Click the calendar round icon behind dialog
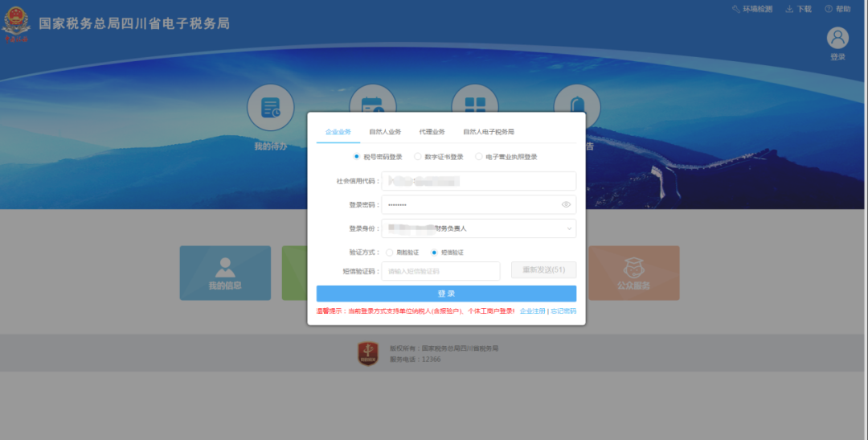 [373, 99]
